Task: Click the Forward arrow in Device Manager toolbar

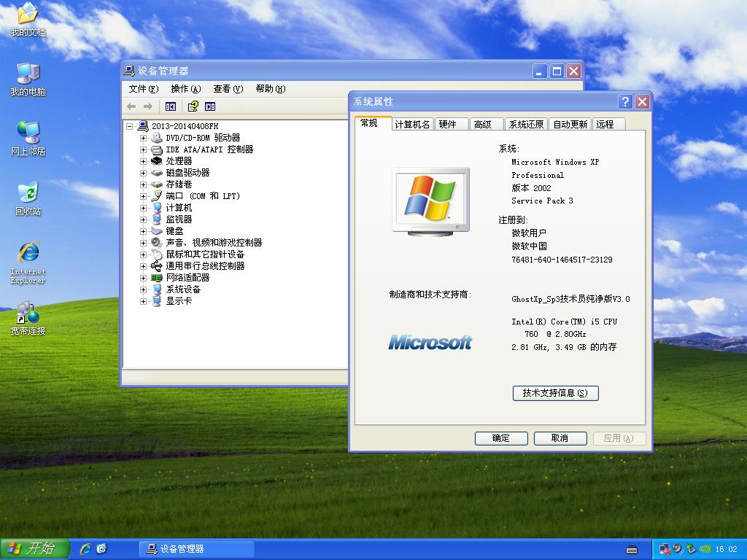Action: [148, 106]
